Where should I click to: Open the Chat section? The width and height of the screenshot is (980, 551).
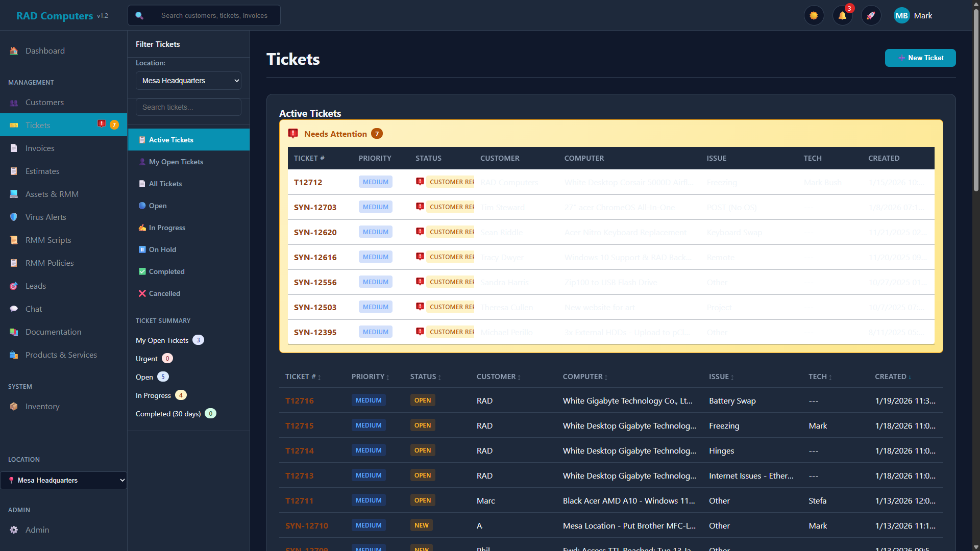[x=33, y=309]
